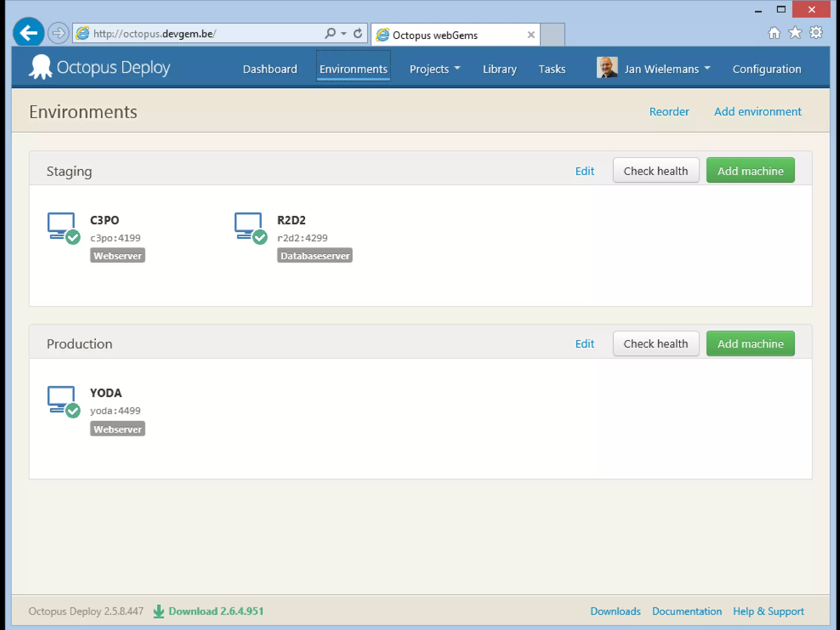Click the Octopus Deploy logo
The height and width of the screenshot is (630, 840).
99,67
